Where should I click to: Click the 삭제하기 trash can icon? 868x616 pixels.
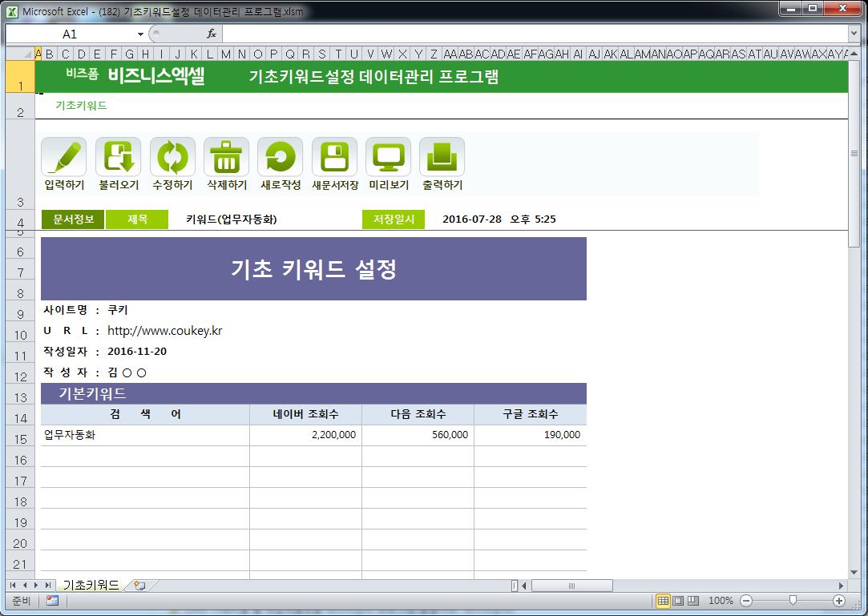(226, 157)
